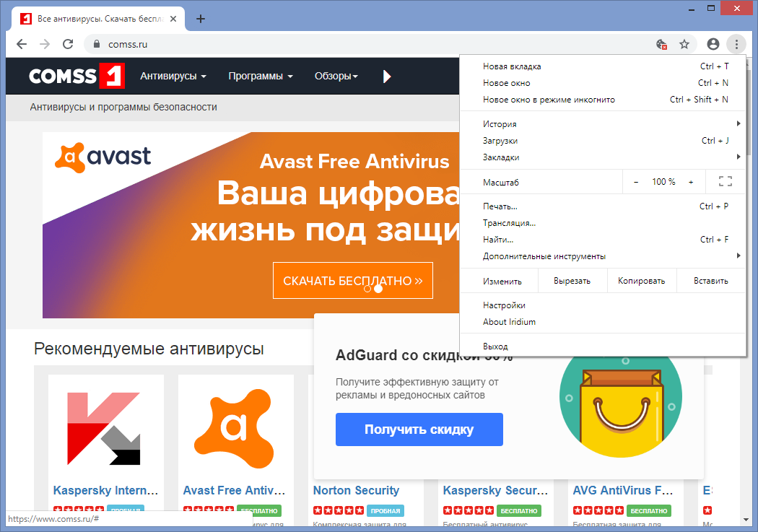Click the Получить скидку button
Image resolution: width=758 pixels, height=532 pixels.
[x=419, y=429]
